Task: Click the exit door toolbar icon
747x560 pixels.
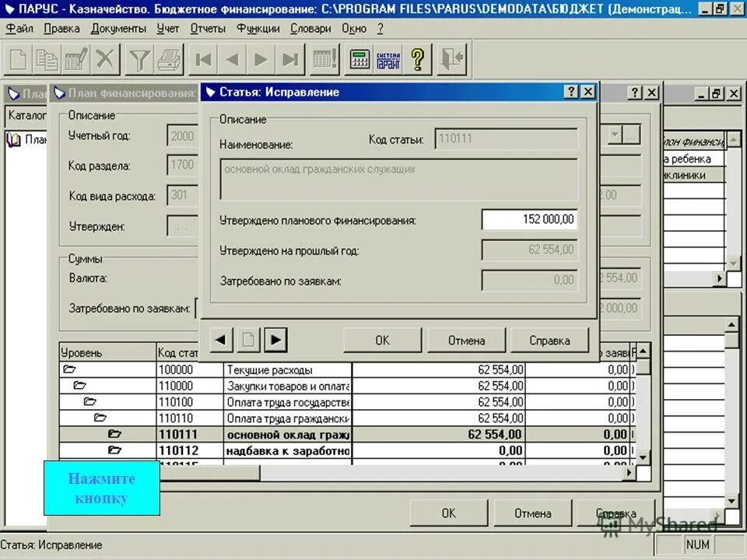Action: 451,60
